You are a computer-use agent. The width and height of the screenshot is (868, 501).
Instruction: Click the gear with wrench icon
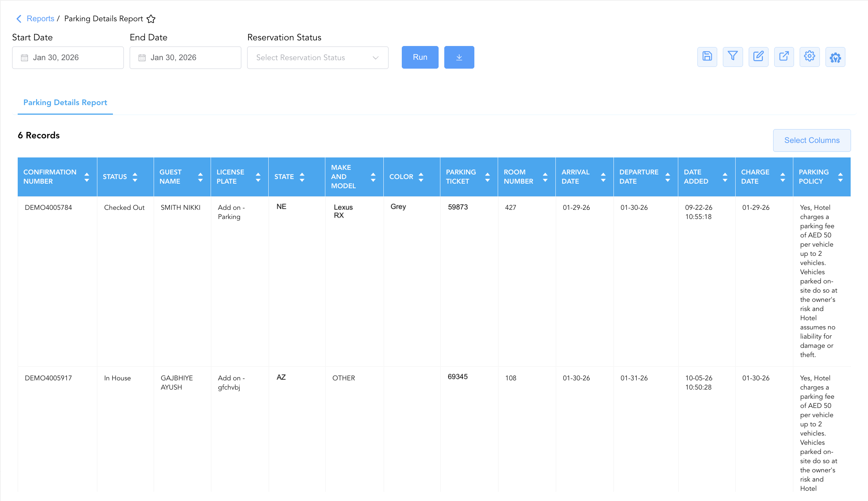[x=835, y=57]
